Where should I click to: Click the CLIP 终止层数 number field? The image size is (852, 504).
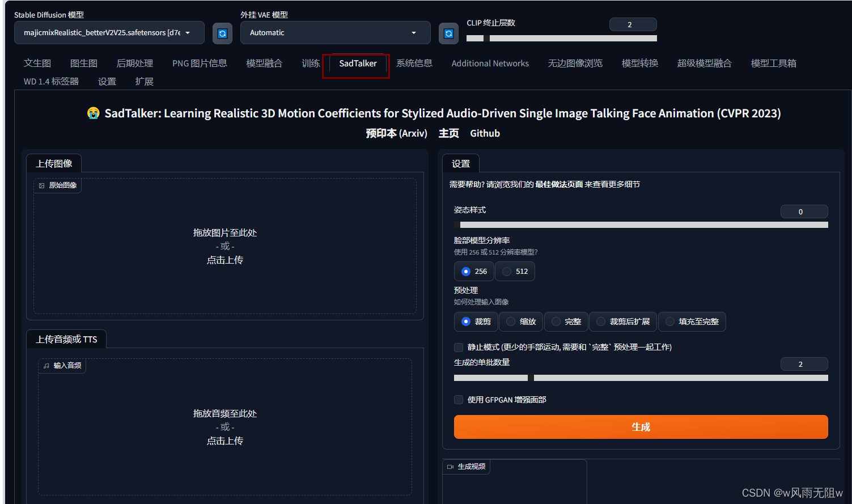click(x=633, y=24)
